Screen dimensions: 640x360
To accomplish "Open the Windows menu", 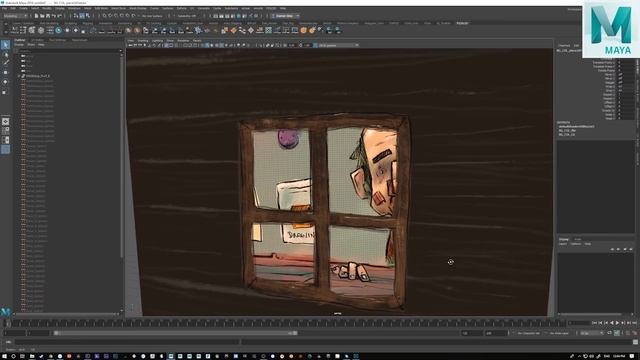I will [x=74, y=9].
